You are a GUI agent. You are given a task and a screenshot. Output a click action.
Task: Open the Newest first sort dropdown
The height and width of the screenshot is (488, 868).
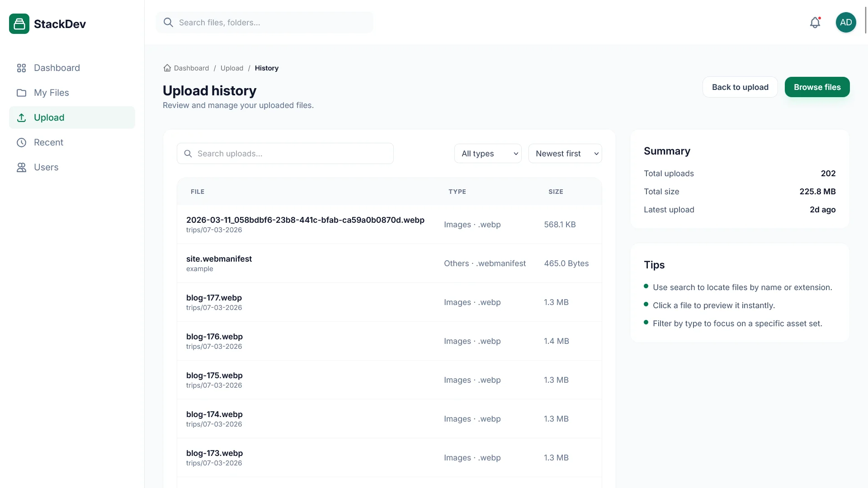[x=565, y=154]
